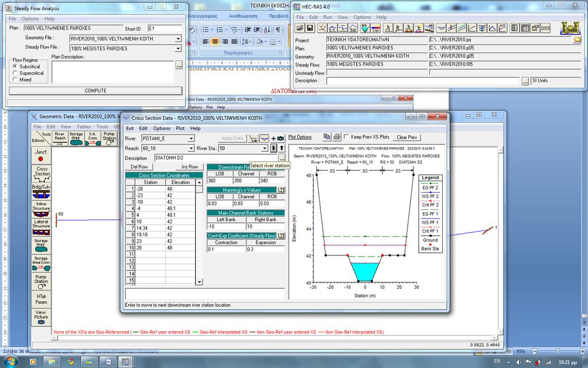Open the Geometry File dropdown

(178, 39)
